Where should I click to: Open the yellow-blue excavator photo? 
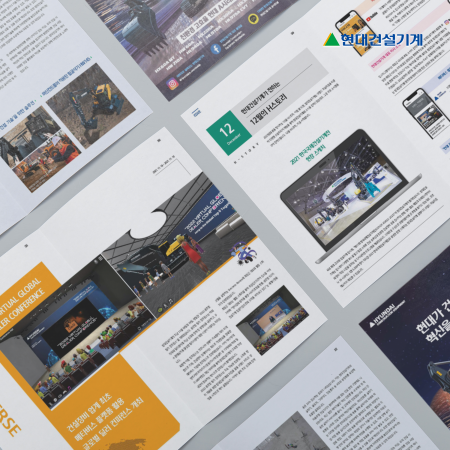(x=91, y=106)
